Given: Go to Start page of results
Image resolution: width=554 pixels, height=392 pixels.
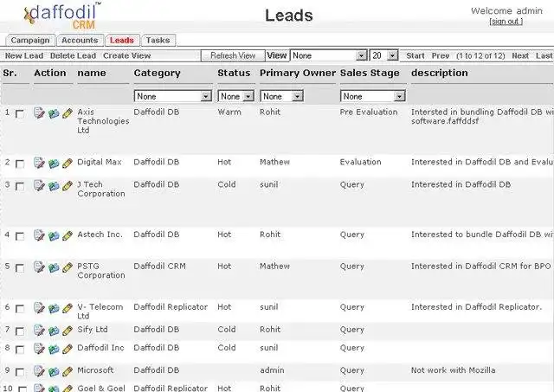Looking at the screenshot, I should [415, 55].
